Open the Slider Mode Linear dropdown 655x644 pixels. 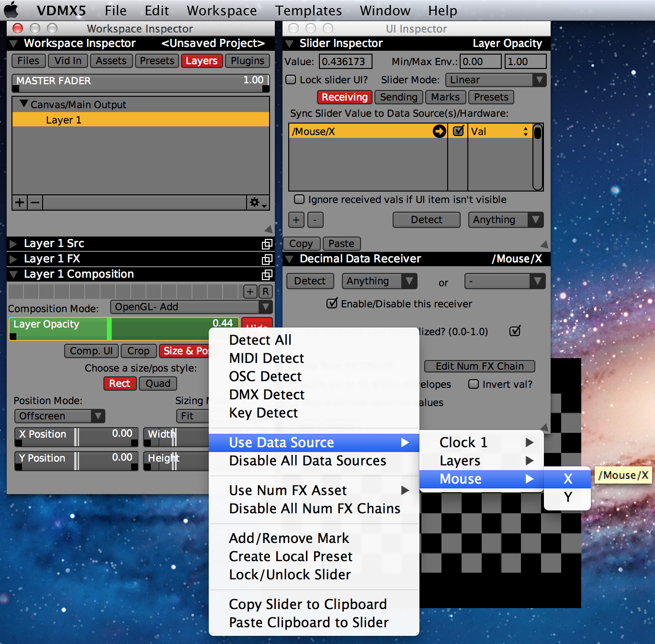click(x=496, y=80)
